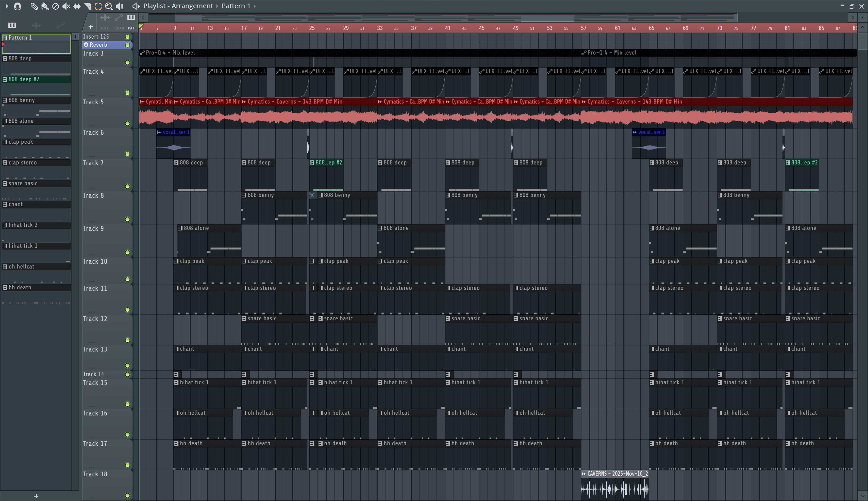Viewport: 868px width, 501px height.
Task: Mute the Insert 125 track
Action: [128, 37]
